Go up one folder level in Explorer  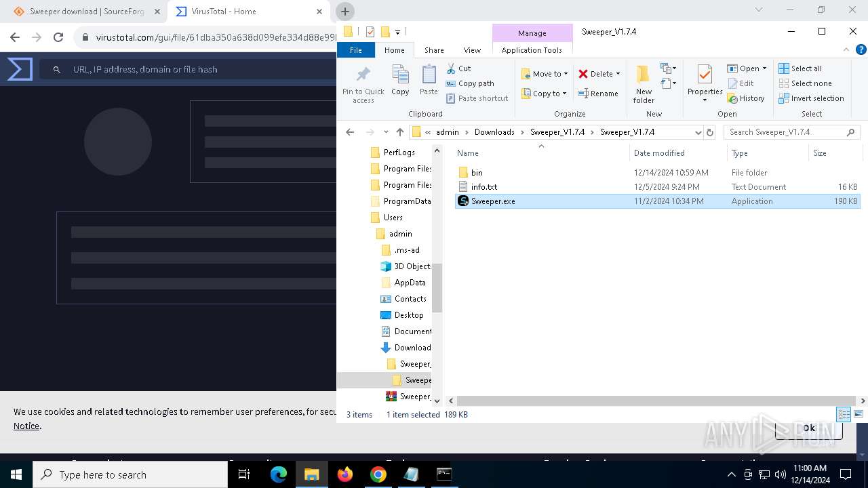400,132
